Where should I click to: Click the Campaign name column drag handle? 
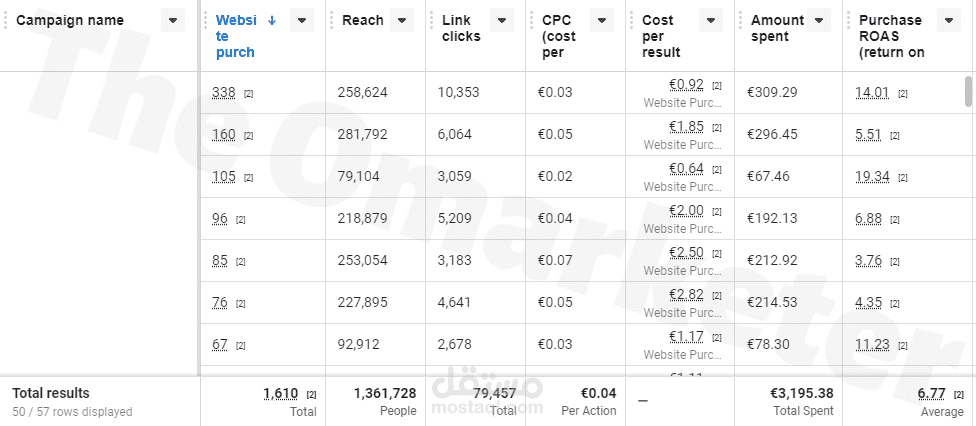pos(6,21)
